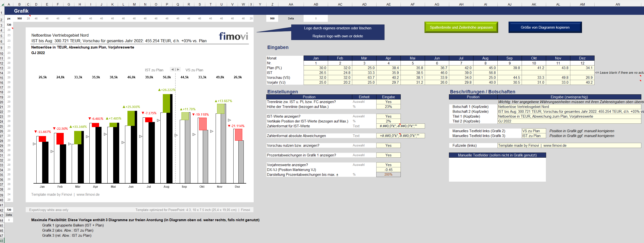644x243 pixels.
Task: Toggle the Yes cell for Trennlinie anzeigen
Action: 388,102
